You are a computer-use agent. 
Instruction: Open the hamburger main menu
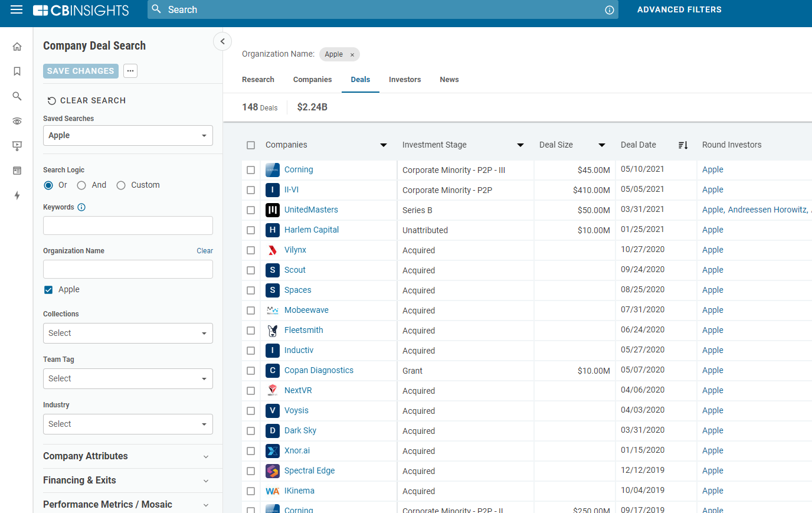17,9
